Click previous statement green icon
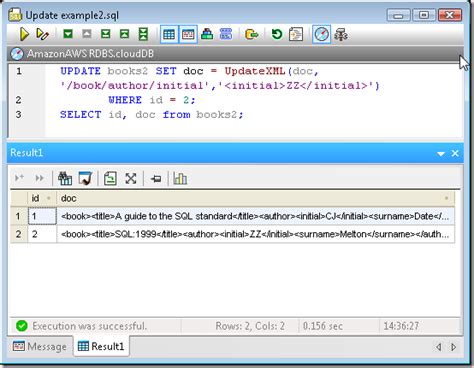474x368 pixels. pos(124,34)
